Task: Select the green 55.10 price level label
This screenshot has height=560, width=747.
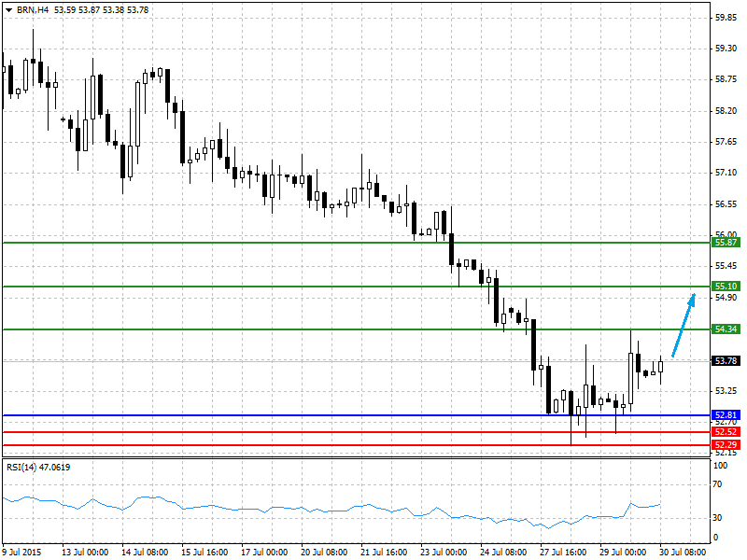Action: [x=726, y=287]
